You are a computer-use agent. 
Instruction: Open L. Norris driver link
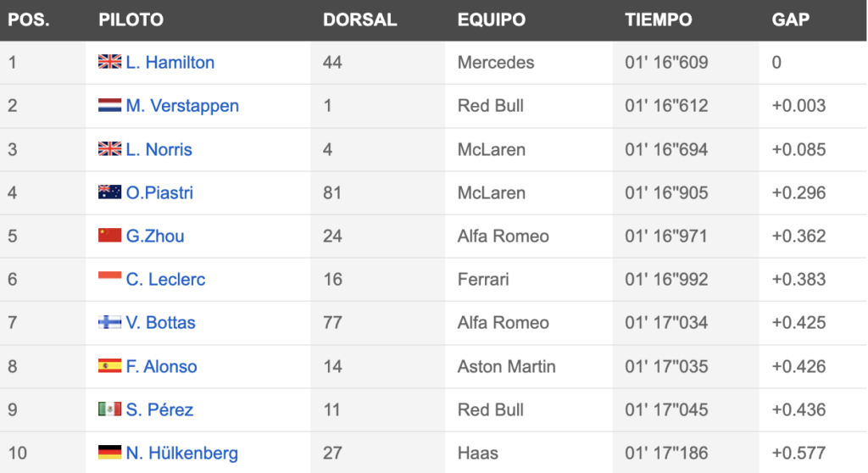click(x=159, y=149)
